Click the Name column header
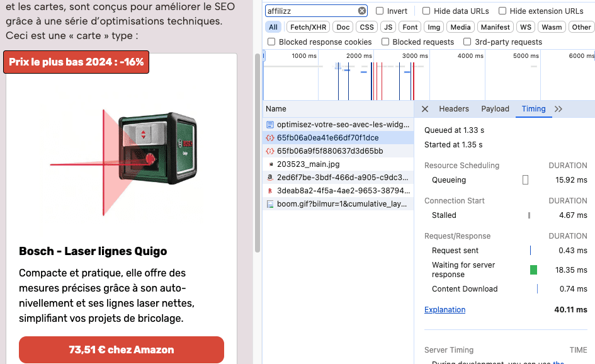Screen dimensions: 595x364 coord(338,109)
